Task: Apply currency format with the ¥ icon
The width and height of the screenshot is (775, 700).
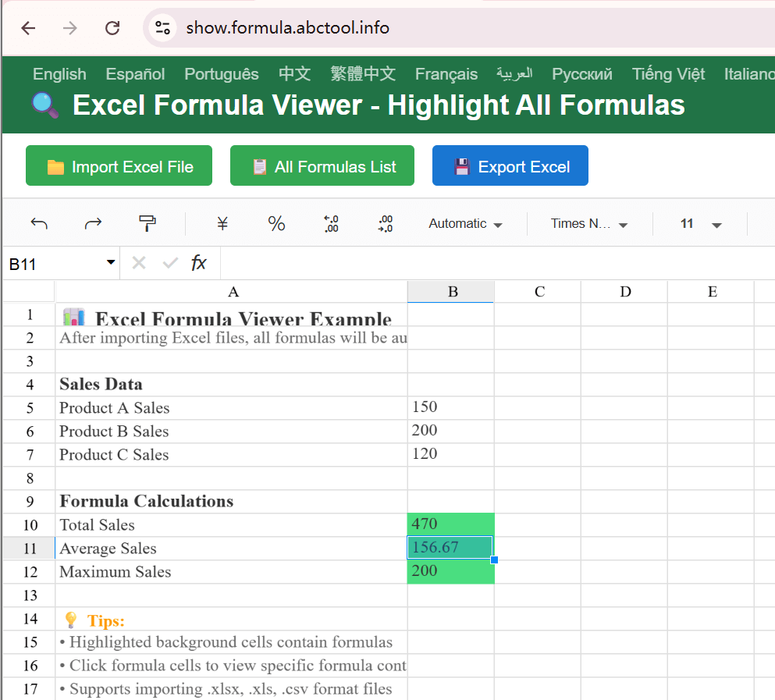Action: tap(222, 223)
